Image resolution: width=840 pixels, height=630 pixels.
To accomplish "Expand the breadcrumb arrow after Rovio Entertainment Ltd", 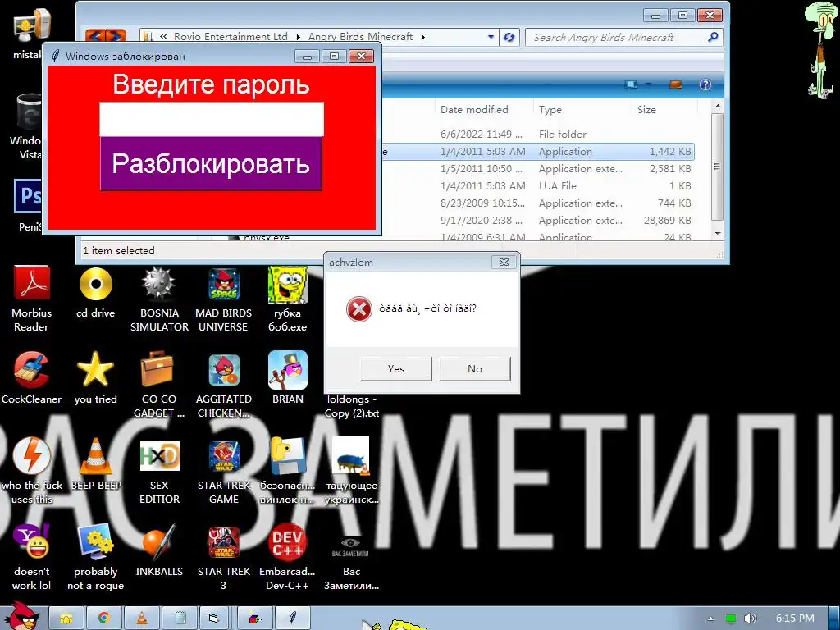I will click(x=299, y=37).
